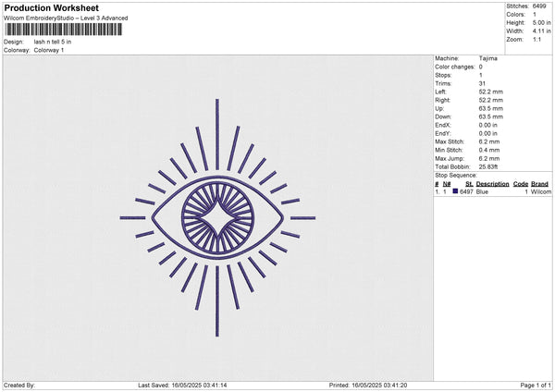Screen dimensions: 555x392
Task: Click the 'Stop Sequence:' heading
Action: coord(456,176)
